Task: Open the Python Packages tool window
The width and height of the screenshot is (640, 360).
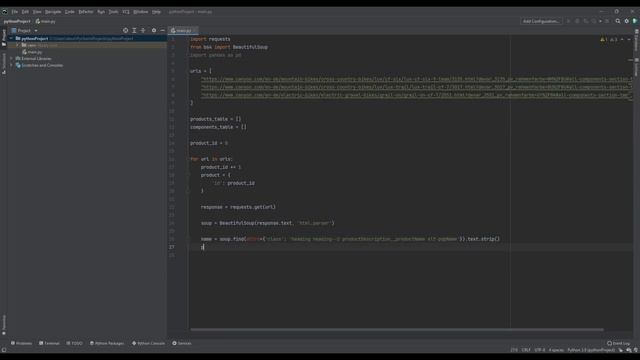Action: click(x=107, y=343)
